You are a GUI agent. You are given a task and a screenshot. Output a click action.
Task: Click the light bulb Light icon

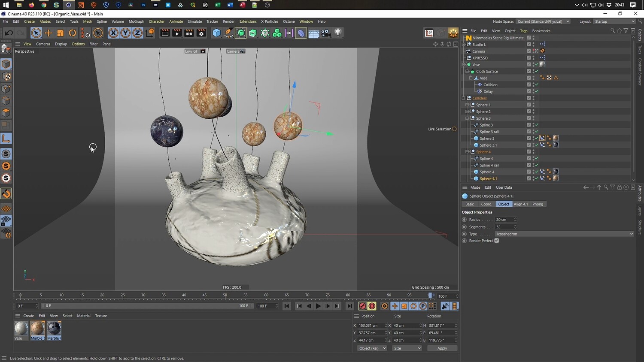(338, 33)
